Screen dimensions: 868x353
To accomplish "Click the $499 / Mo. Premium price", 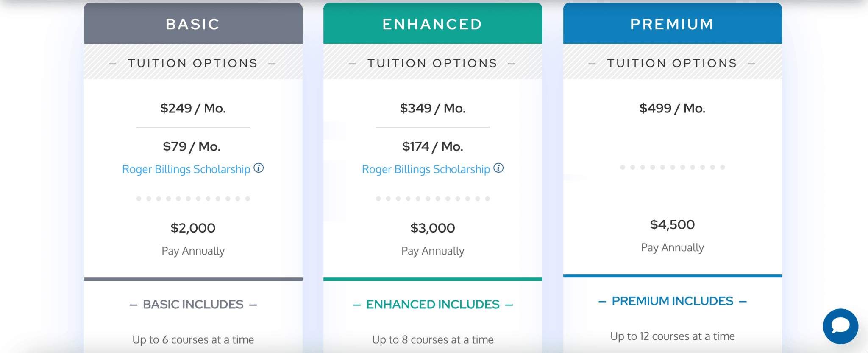I will (x=672, y=108).
